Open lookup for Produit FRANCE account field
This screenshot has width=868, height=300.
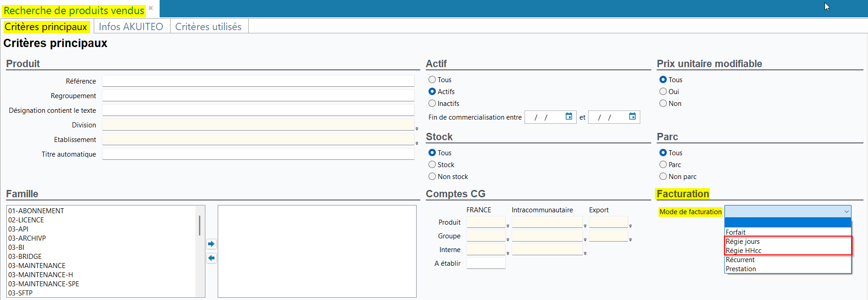508,226
